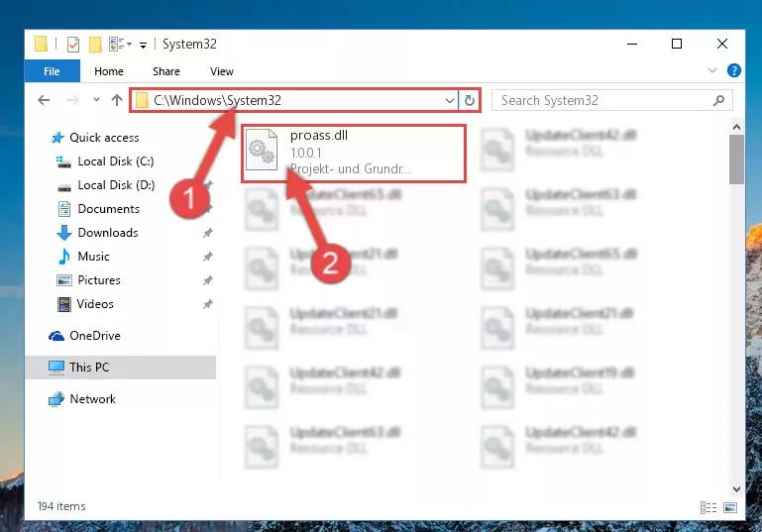The height and width of the screenshot is (532, 762).
Task: Click the pin icon next to Pictures
Action: pyautogui.click(x=208, y=280)
